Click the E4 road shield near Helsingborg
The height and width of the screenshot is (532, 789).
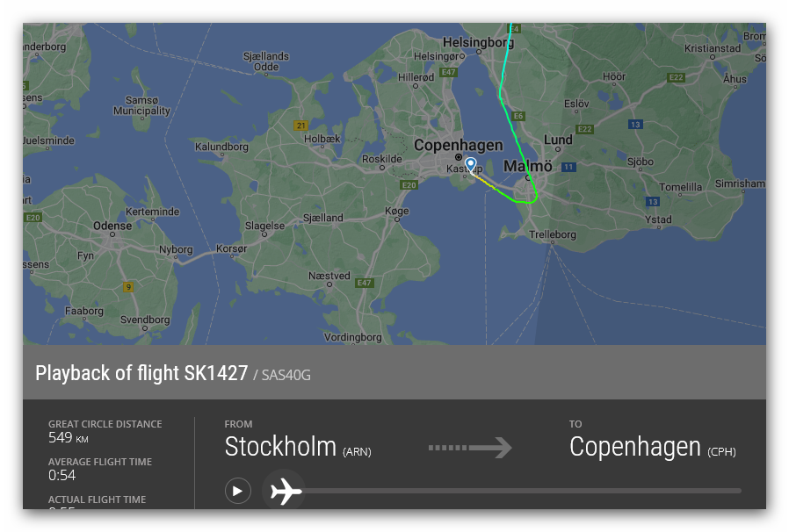515,29
